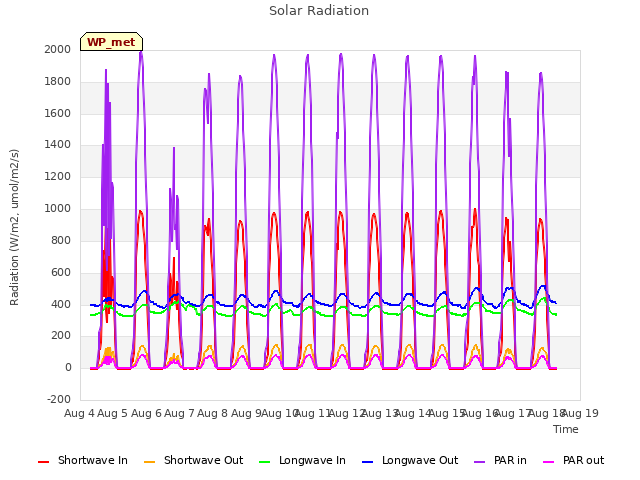This screenshot has height=480, width=640.
Task: Click the -200 y-axis tick label
Action: tap(59, 399)
